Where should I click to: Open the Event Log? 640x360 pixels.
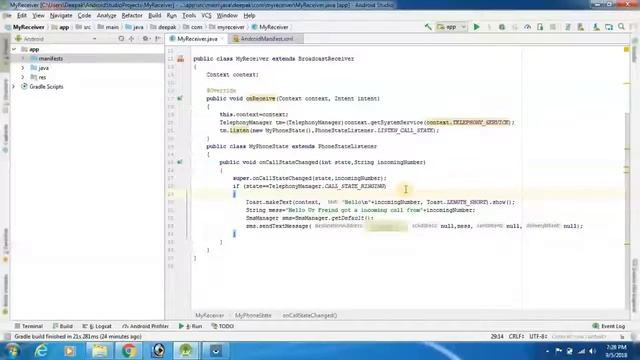(x=609, y=326)
